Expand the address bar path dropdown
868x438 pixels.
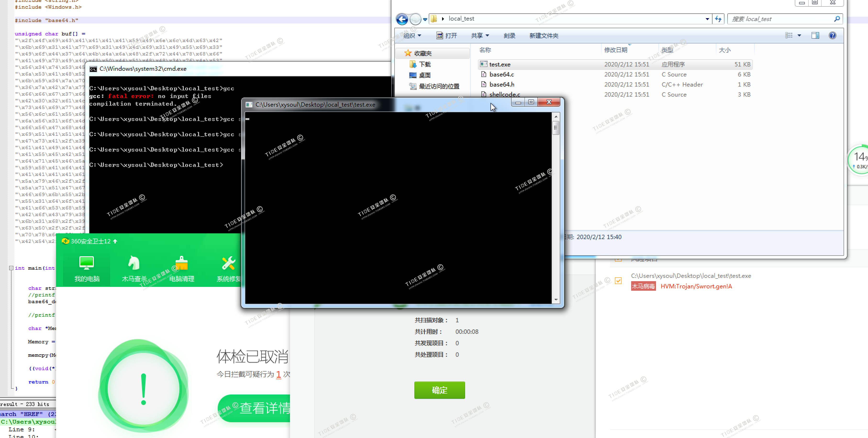[707, 19]
